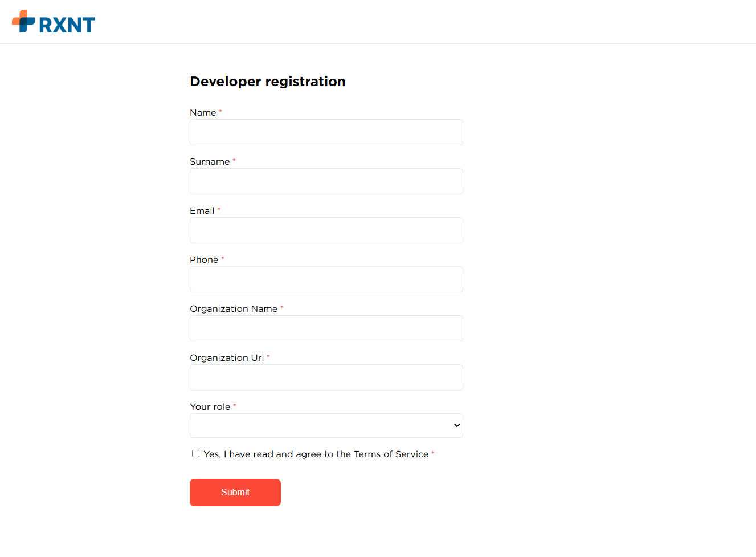The width and height of the screenshot is (756, 557).
Task: Focus the Organization Name field
Action: (x=326, y=328)
